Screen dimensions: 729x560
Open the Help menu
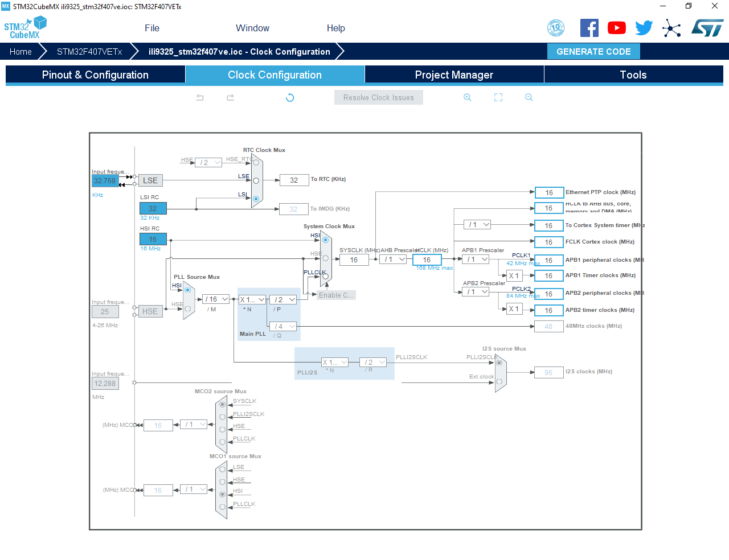[335, 28]
